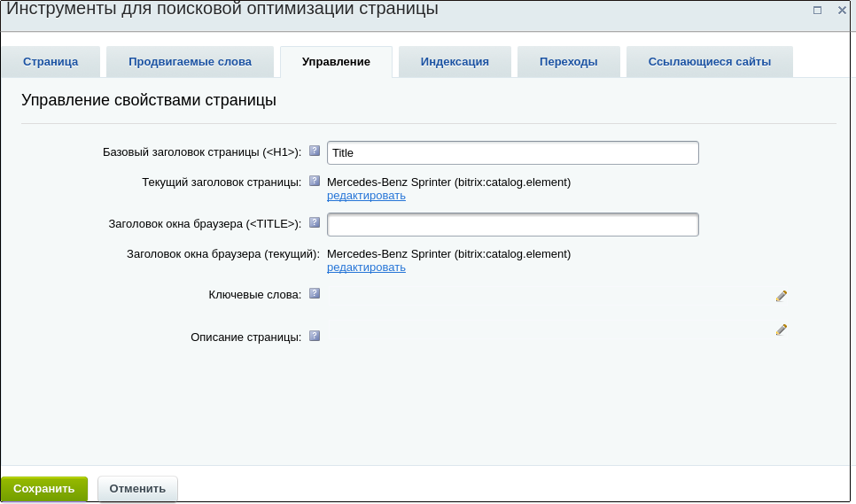Click the empty browser TITLE input field

(x=512, y=225)
